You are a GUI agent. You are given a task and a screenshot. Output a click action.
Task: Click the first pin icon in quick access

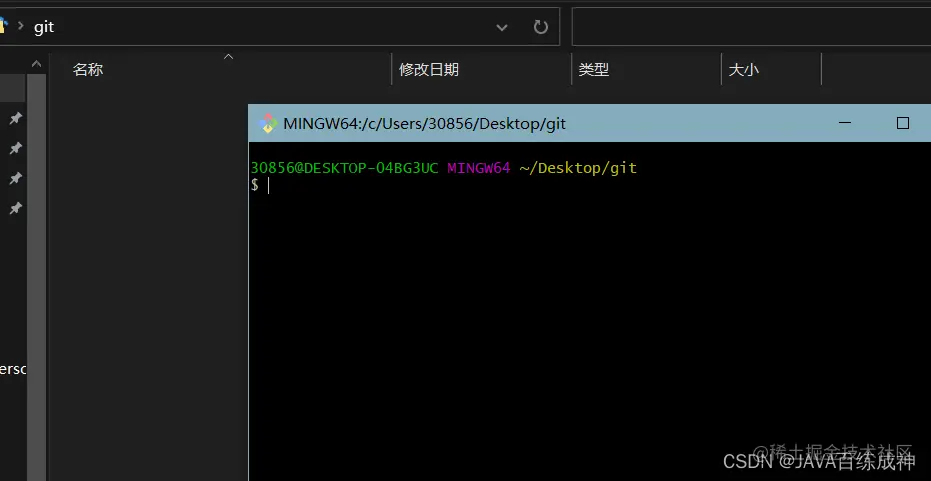pos(15,119)
